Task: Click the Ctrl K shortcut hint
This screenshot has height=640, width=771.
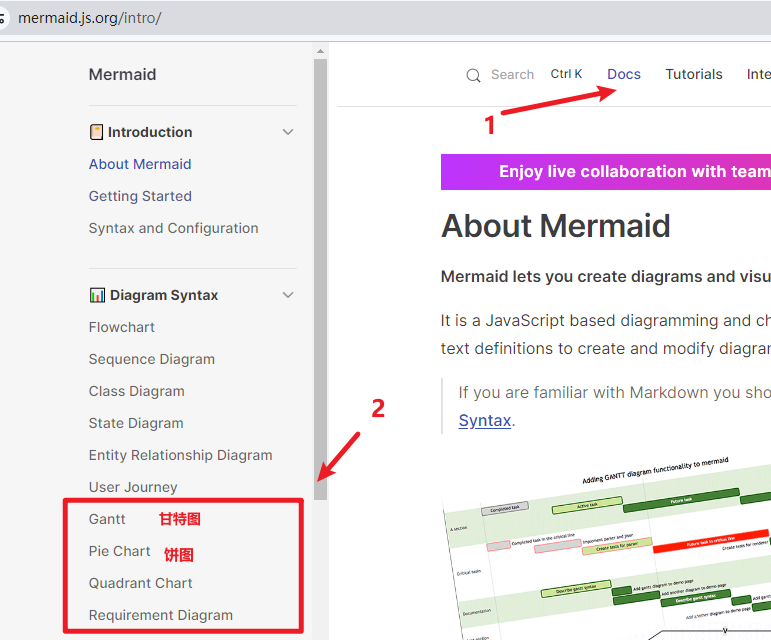Action: coord(566,74)
